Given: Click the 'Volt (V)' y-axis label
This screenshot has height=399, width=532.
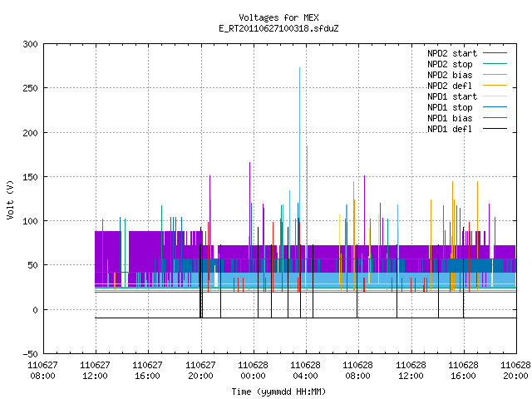Looking at the screenshot, I should (10, 199).
